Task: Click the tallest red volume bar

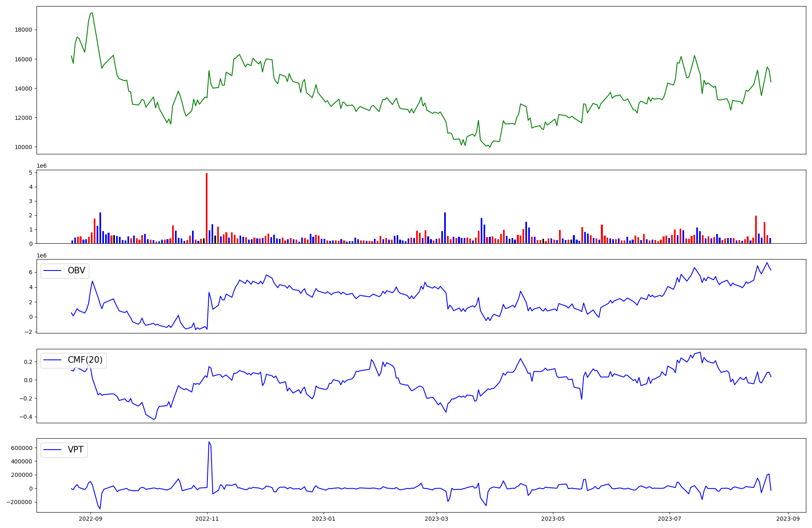Action: point(207,207)
